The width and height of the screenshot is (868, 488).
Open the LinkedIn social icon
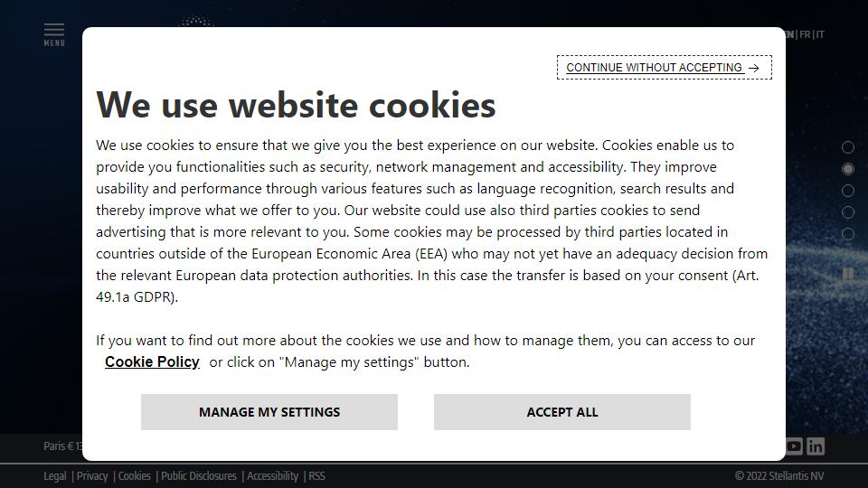click(x=816, y=446)
